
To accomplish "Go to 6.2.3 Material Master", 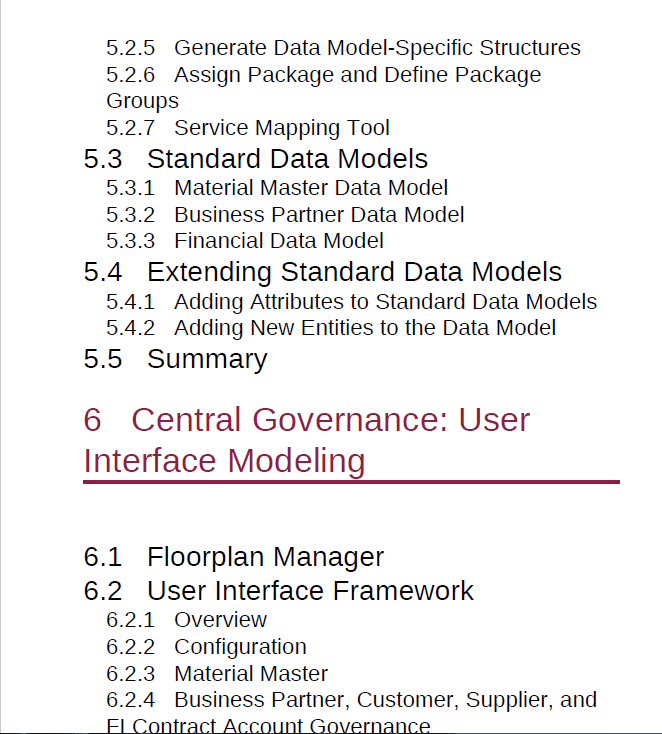I will coord(217,674).
